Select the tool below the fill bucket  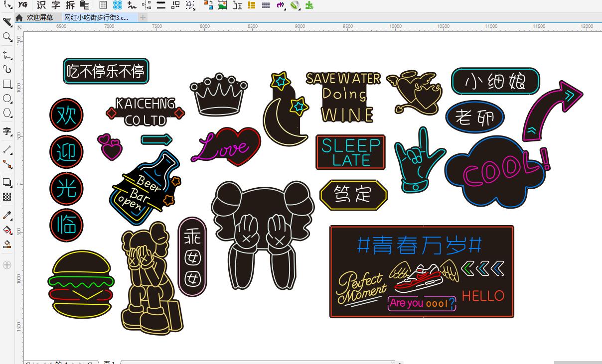pos(7,244)
